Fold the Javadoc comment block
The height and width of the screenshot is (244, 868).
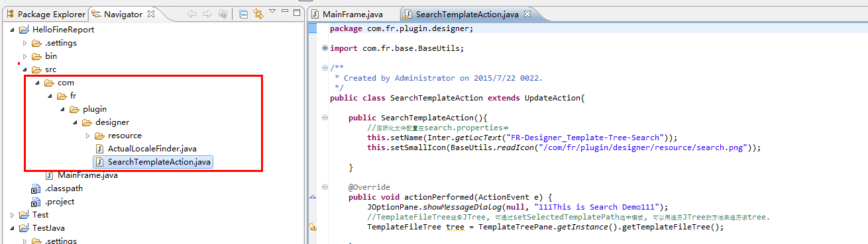pyautogui.click(x=324, y=67)
